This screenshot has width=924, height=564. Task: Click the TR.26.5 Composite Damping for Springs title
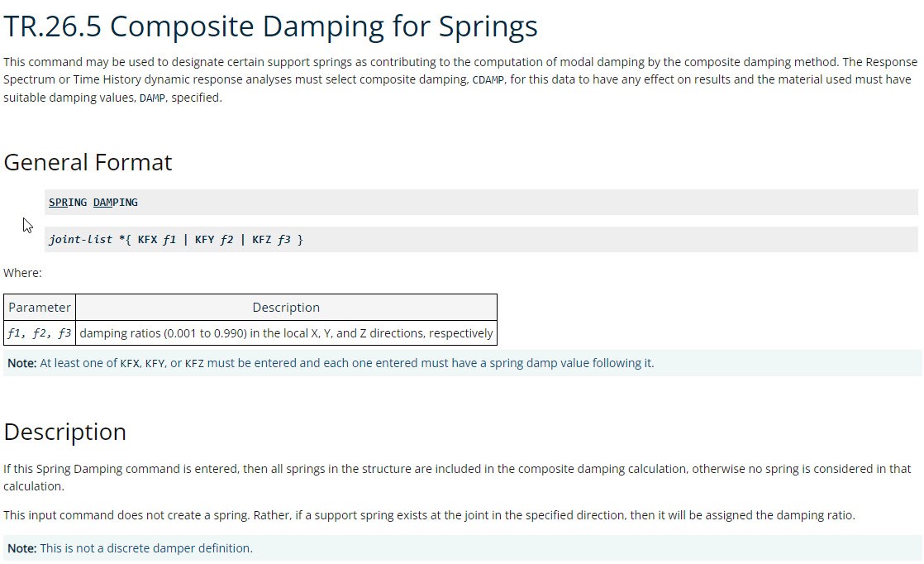coord(270,26)
